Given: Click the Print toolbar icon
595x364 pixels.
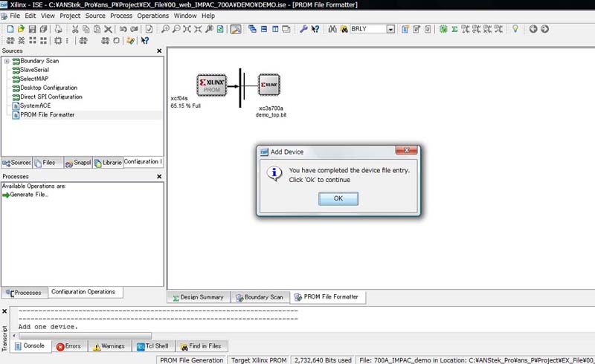Looking at the screenshot, I should [x=58, y=29].
